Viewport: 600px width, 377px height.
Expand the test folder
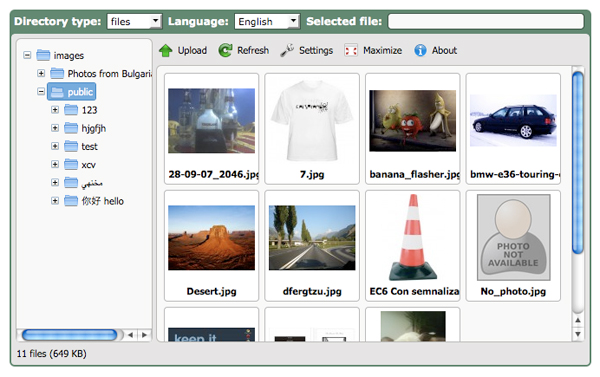55,146
